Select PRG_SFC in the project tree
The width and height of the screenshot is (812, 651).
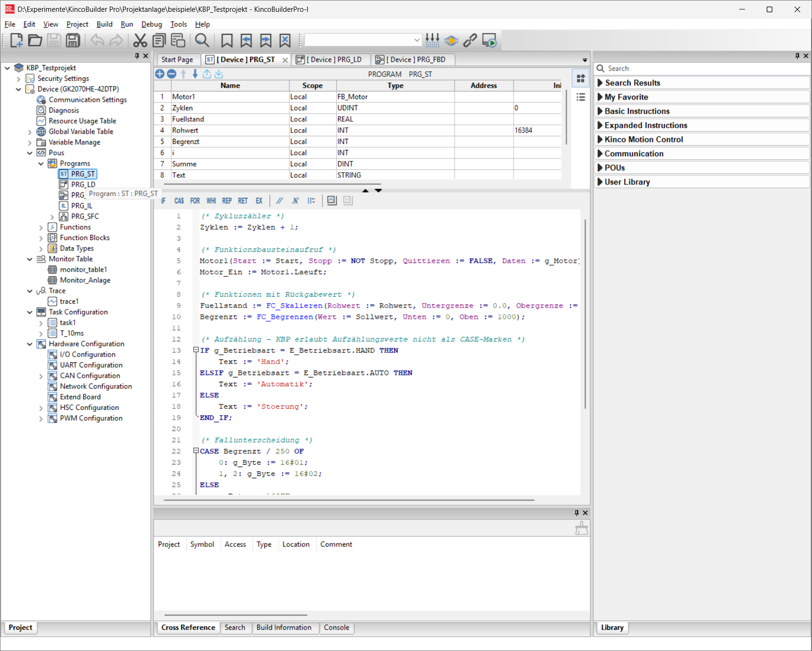pyautogui.click(x=85, y=217)
